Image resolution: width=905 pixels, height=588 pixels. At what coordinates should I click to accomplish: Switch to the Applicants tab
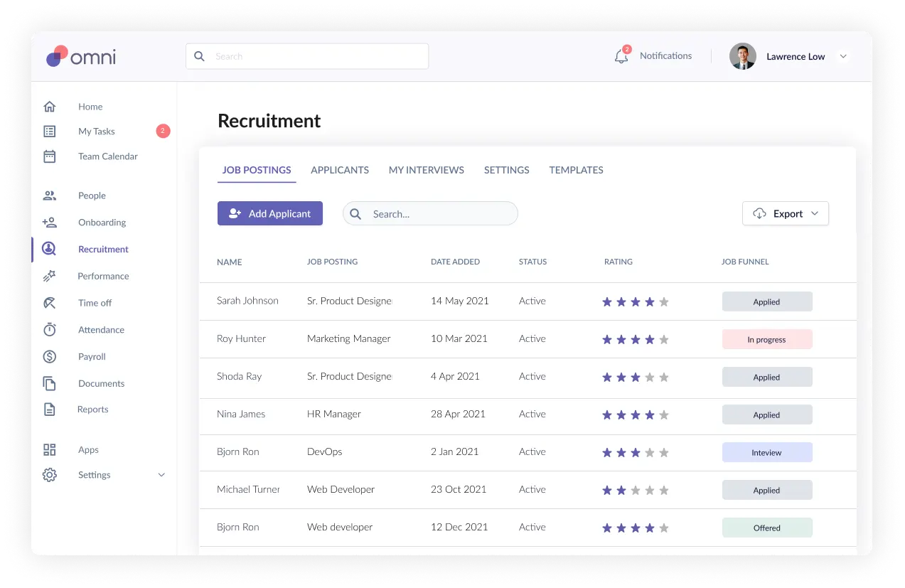[340, 170]
